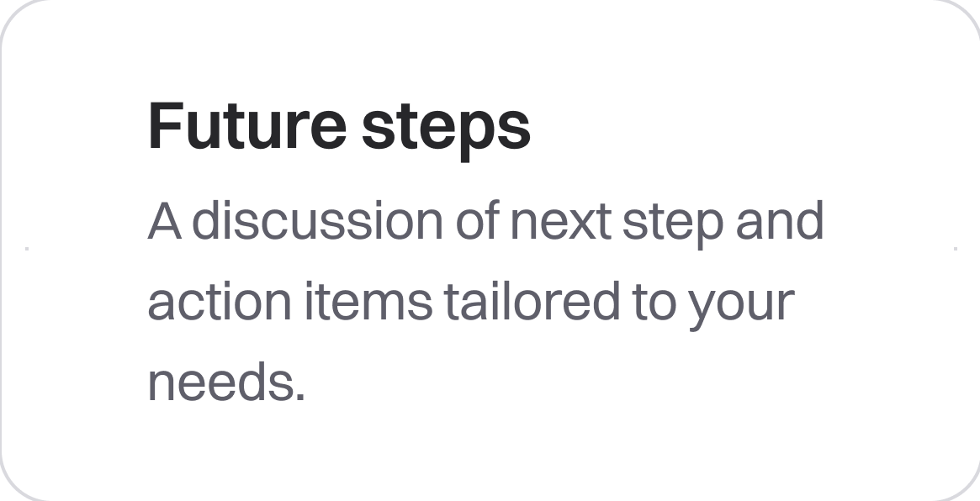Click the word "action" in the description

click(220, 301)
